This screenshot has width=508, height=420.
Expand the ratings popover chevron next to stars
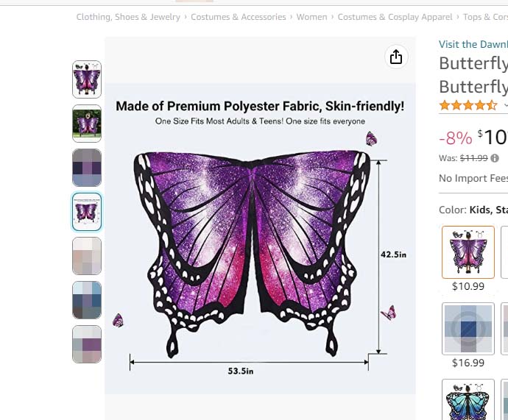505,106
